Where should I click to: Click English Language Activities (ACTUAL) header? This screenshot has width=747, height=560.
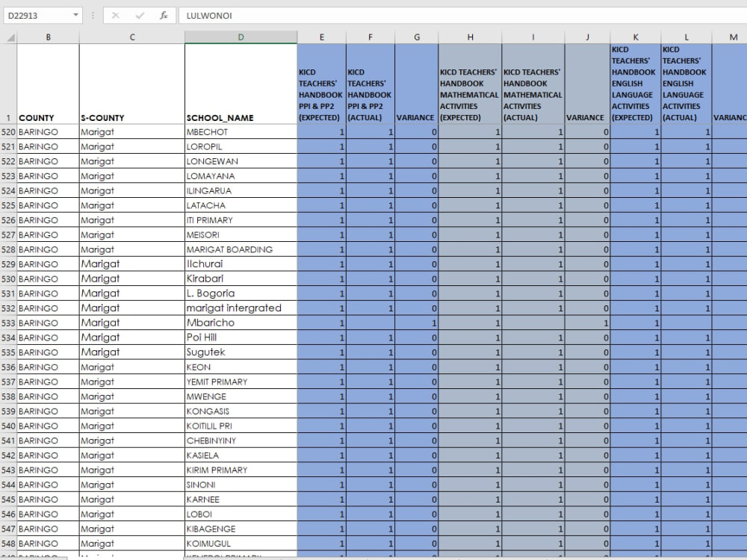[x=686, y=84]
